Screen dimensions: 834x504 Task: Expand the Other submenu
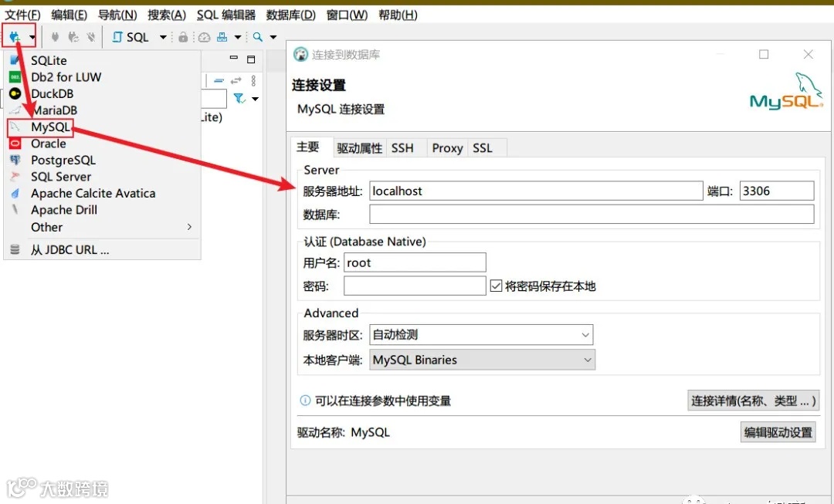102,227
